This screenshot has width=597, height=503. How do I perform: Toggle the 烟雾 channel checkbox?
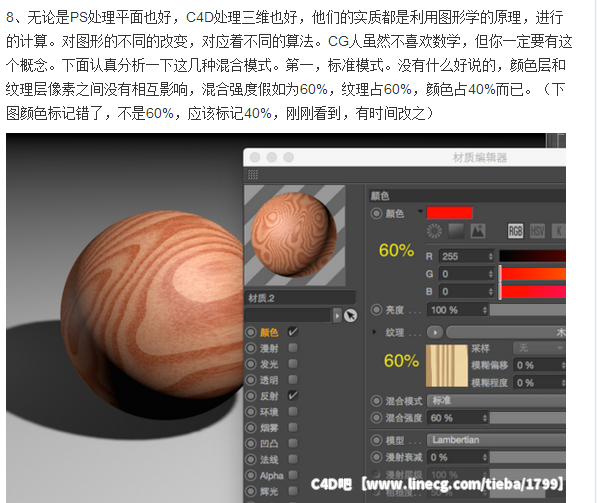pyautogui.click(x=293, y=427)
